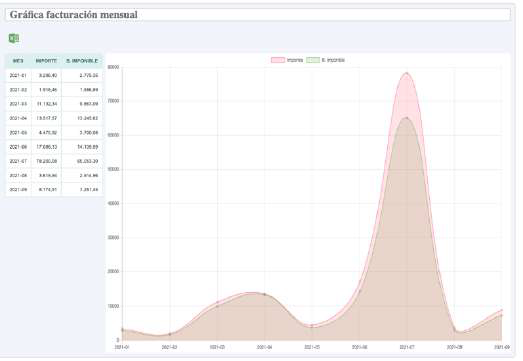
Task: Sort by the B. IMPONIBLE column header
Action: click(82, 61)
